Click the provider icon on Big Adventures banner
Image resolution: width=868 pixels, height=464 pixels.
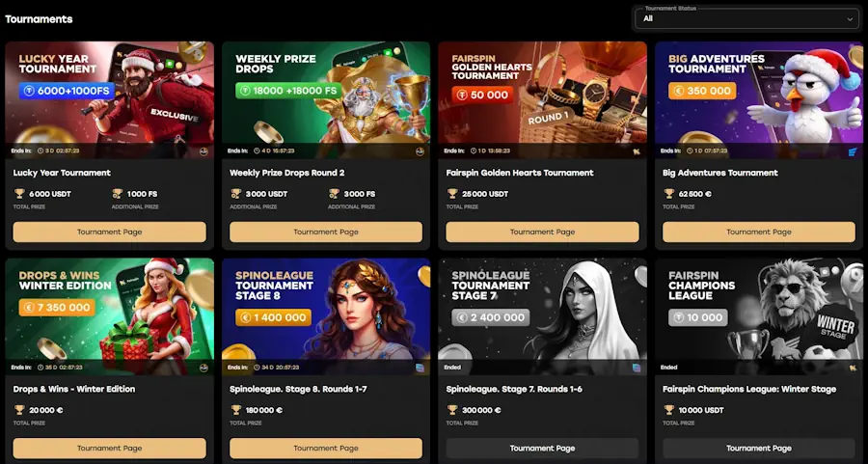pos(853,151)
